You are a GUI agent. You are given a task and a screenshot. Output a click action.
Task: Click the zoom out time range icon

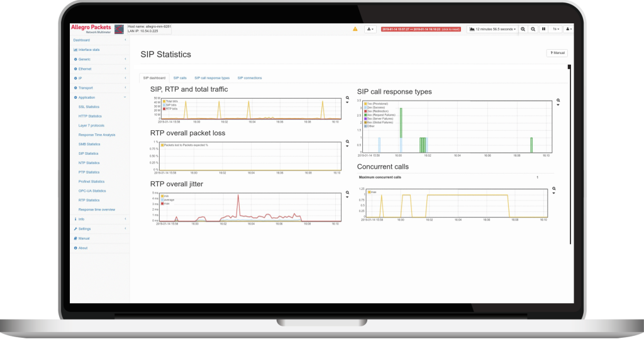click(x=533, y=29)
